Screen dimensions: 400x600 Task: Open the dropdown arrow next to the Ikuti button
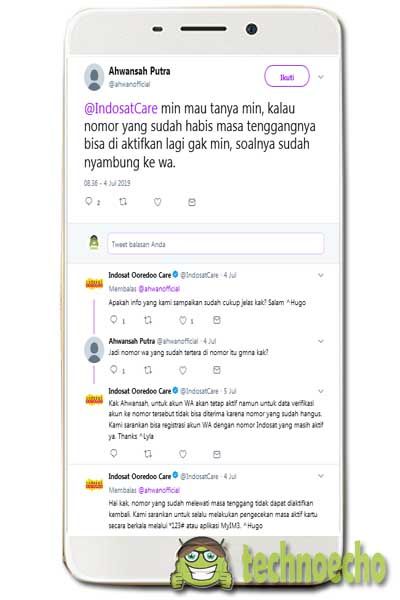[x=321, y=77]
